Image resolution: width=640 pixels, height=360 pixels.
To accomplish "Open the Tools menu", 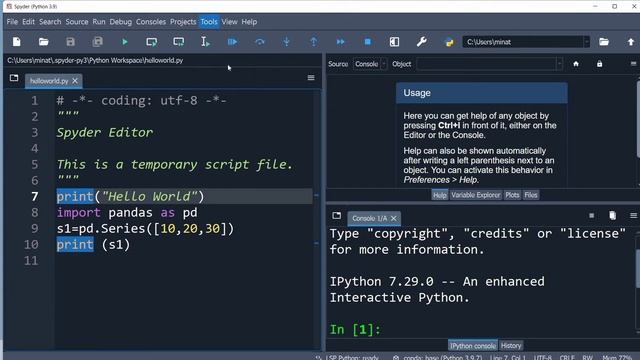I will coord(209,22).
